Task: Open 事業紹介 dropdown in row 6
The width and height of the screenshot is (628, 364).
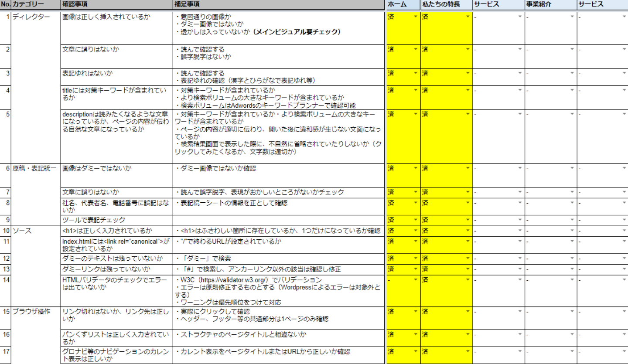Action: tap(572, 168)
